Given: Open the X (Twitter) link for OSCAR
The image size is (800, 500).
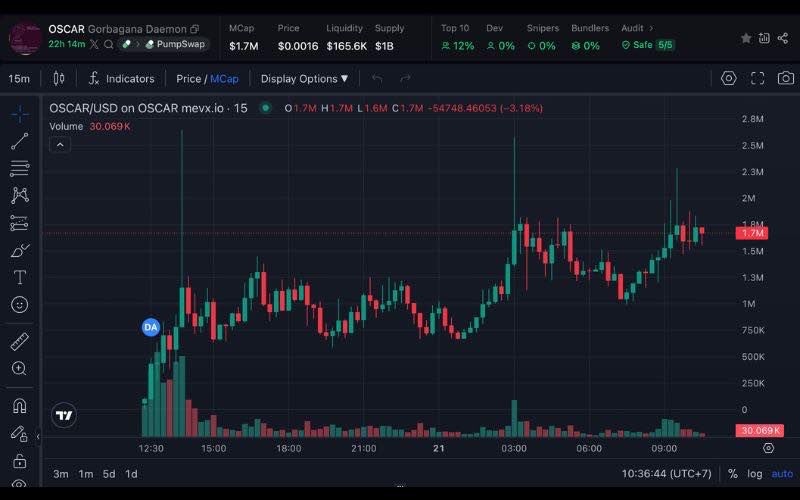Looking at the screenshot, I should [94, 44].
